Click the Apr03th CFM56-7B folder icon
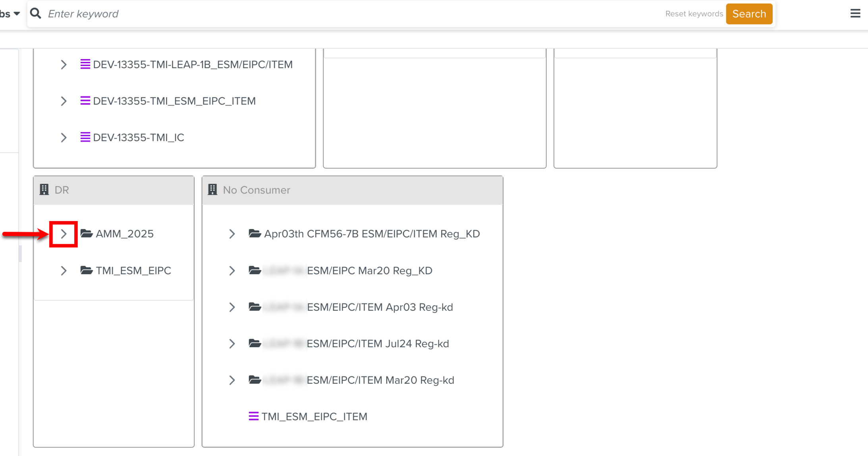 (255, 233)
